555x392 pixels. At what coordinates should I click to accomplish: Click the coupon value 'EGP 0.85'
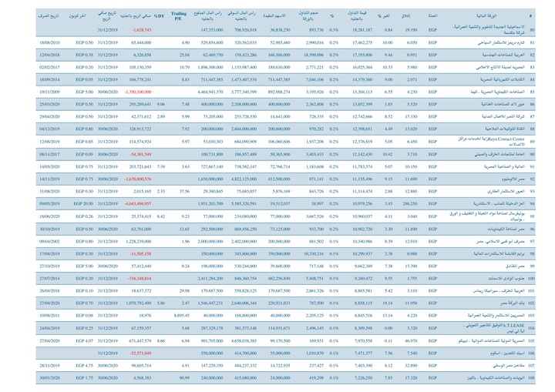tap(84, 142)
